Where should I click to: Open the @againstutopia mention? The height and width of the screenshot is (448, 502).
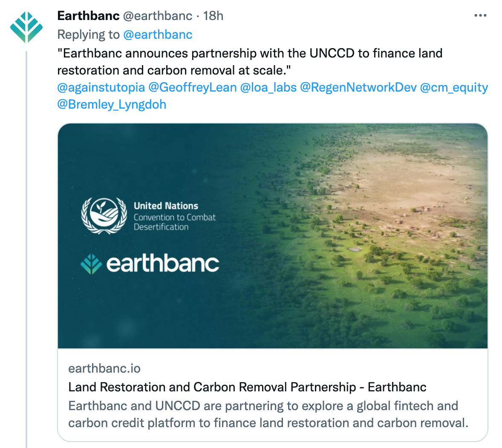(101, 87)
